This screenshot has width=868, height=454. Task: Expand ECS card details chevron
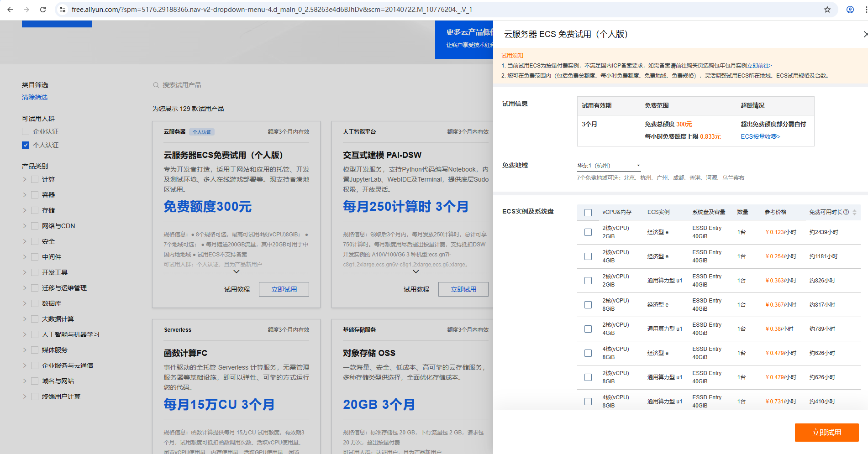pos(236,271)
